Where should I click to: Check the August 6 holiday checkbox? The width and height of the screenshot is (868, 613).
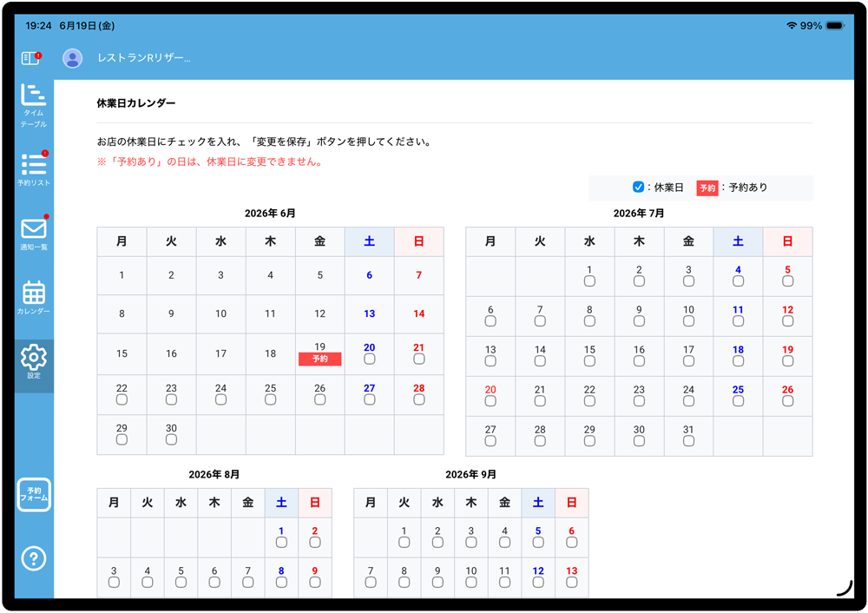point(214,582)
